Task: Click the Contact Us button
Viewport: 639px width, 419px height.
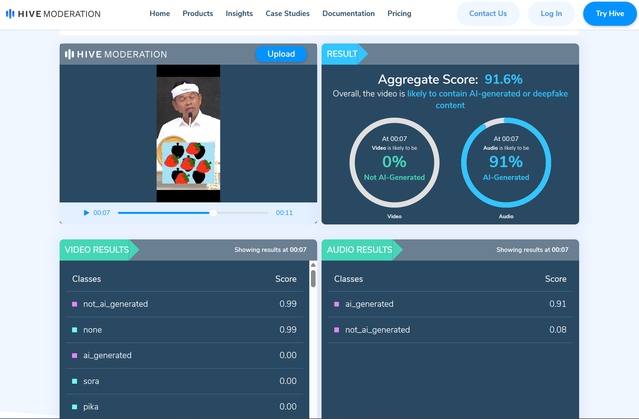Action: [488, 14]
